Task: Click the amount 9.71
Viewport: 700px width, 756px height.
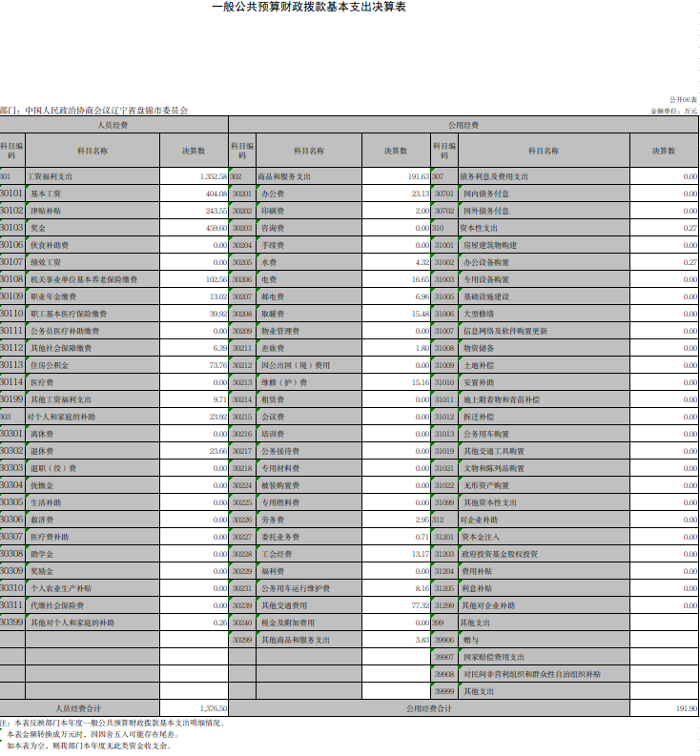Action: click(x=220, y=399)
